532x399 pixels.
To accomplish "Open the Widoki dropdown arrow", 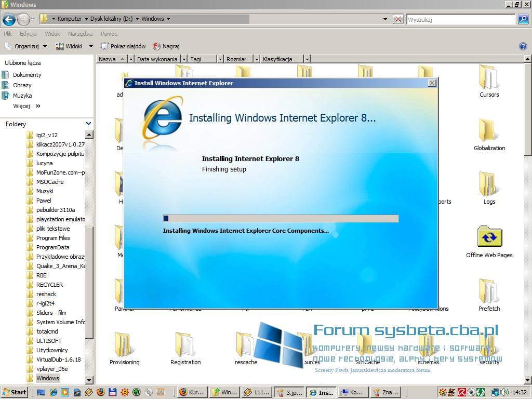I will pos(91,46).
